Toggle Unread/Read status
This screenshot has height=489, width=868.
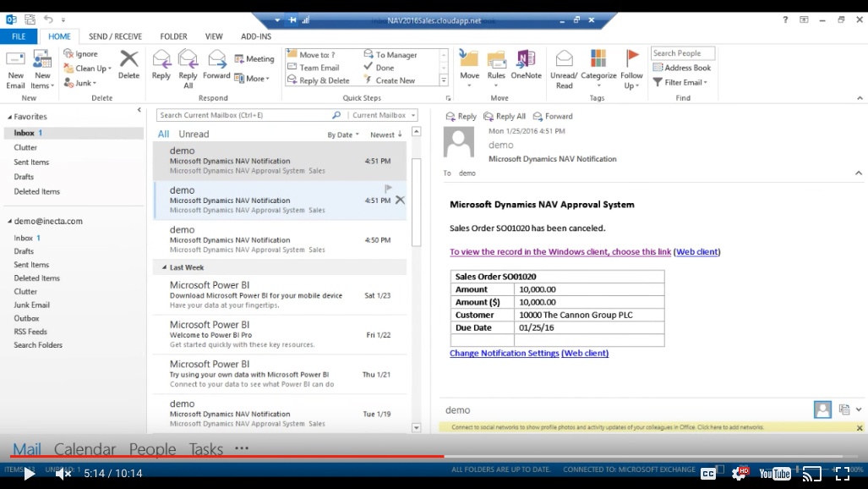564,69
